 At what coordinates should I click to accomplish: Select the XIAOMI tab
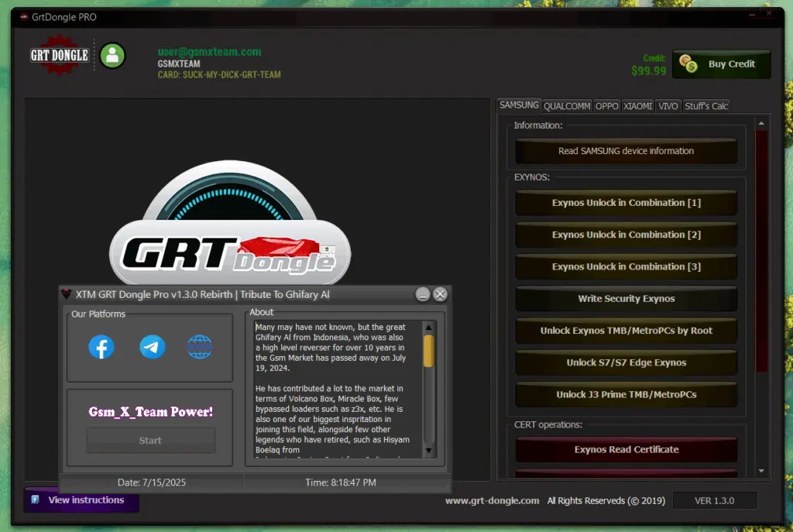[638, 106]
